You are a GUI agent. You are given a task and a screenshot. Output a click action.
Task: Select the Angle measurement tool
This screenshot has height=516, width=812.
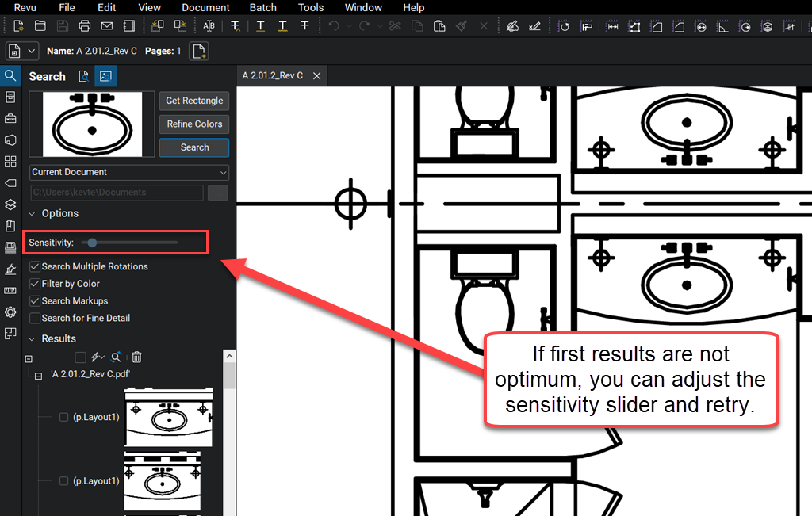click(x=10, y=269)
